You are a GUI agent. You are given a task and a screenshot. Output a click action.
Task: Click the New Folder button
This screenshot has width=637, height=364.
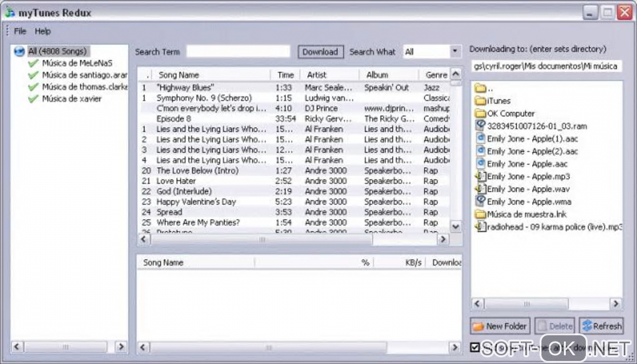coord(500,326)
